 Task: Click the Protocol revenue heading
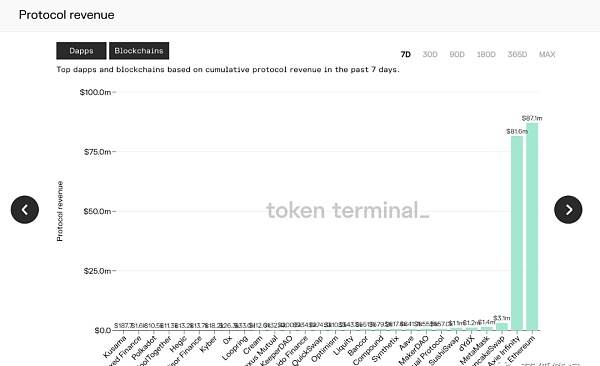[x=67, y=15]
